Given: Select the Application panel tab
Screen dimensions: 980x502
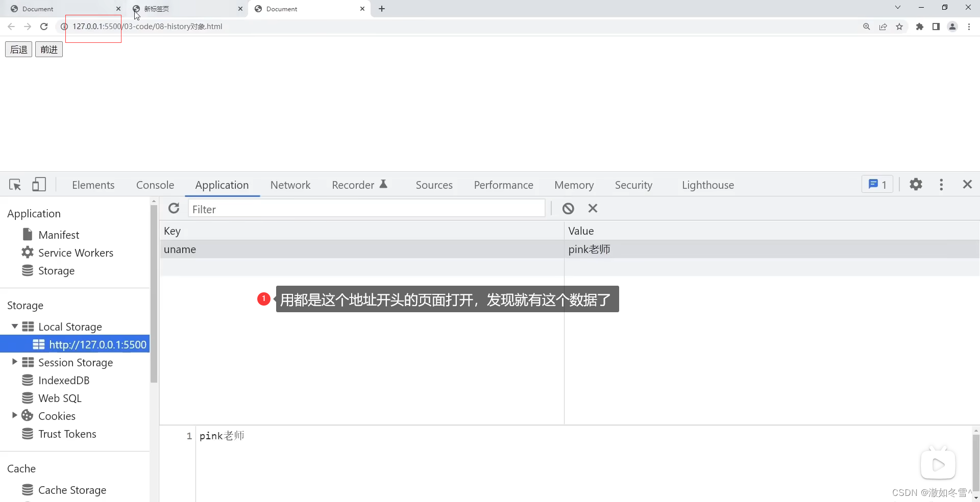Looking at the screenshot, I should (222, 185).
